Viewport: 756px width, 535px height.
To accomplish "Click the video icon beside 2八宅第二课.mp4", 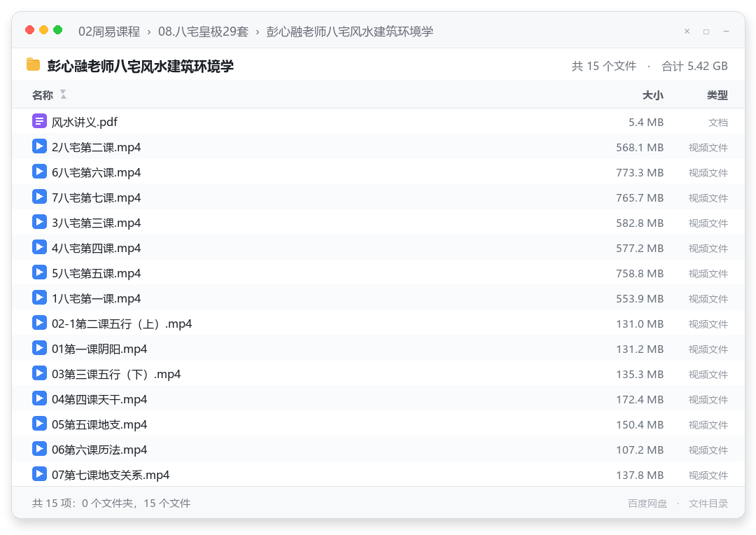I will click(x=39, y=146).
